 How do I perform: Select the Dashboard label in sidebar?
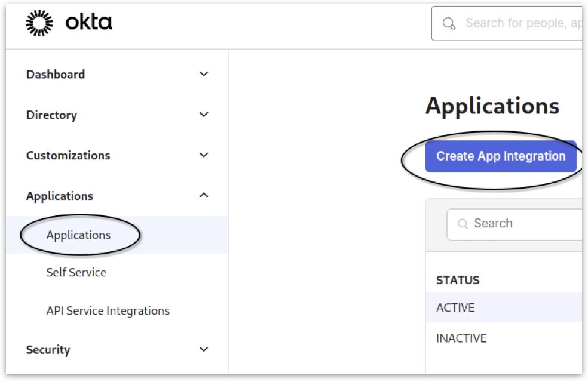tap(56, 75)
